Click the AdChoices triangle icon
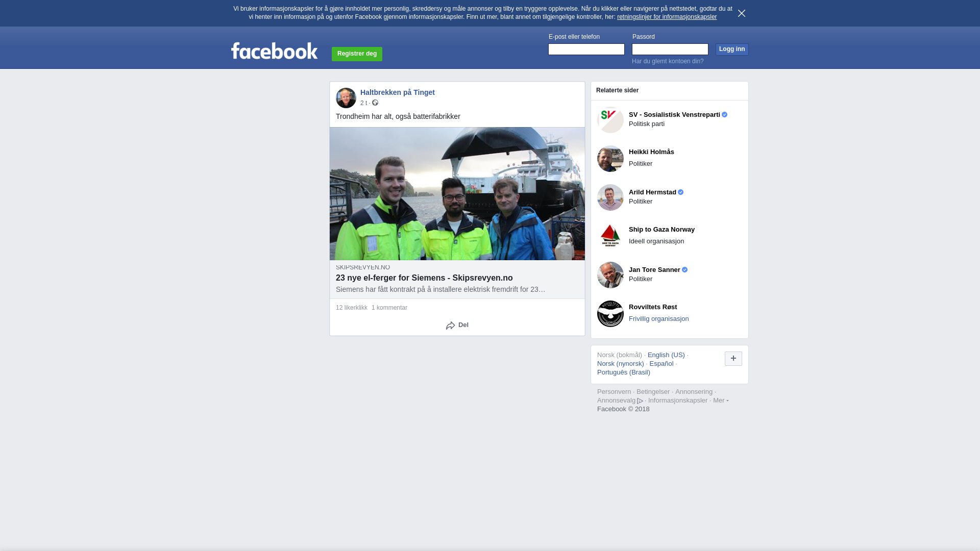The width and height of the screenshot is (980, 551). [x=640, y=401]
